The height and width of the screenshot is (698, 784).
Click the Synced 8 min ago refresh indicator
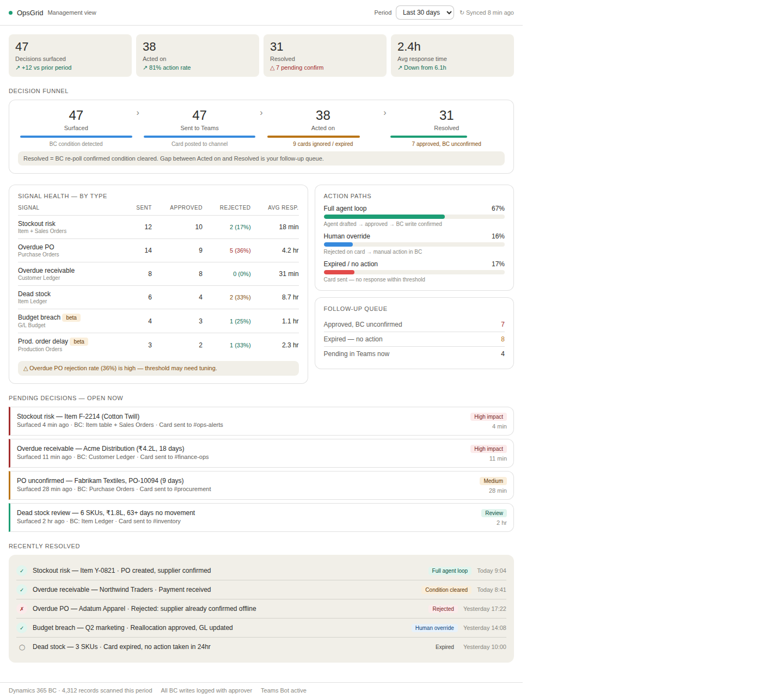[486, 13]
